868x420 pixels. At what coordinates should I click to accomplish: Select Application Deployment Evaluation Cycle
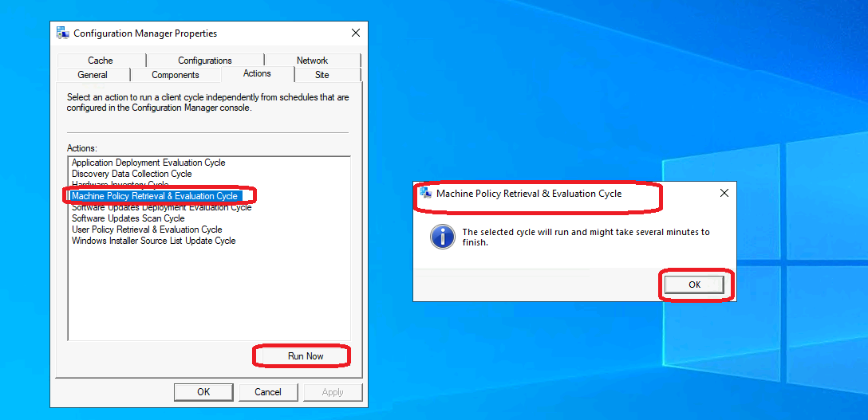click(x=148, y=163)
